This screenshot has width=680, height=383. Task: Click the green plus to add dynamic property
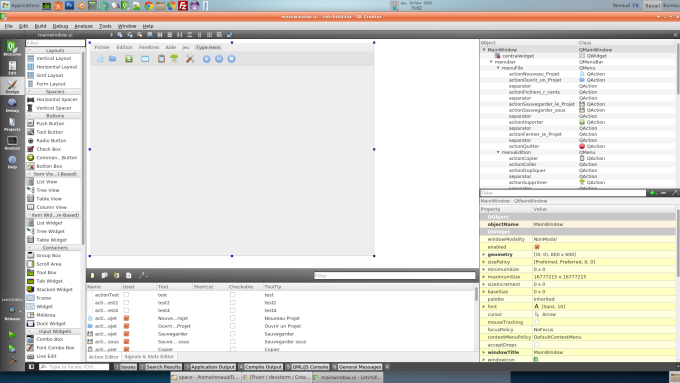pyautogui.click(x=653, y=193)
